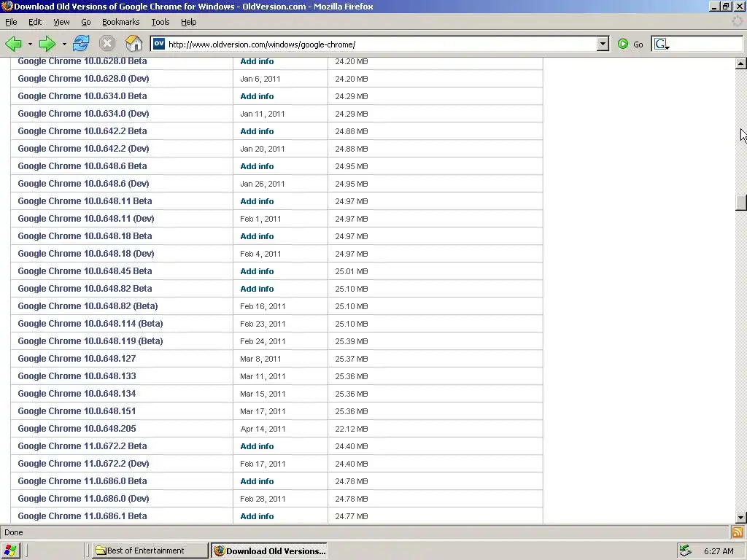Viewport: 747px width, 560px height.
Task: Select the date Jan 6, 2011
Action: click(260, 79)
